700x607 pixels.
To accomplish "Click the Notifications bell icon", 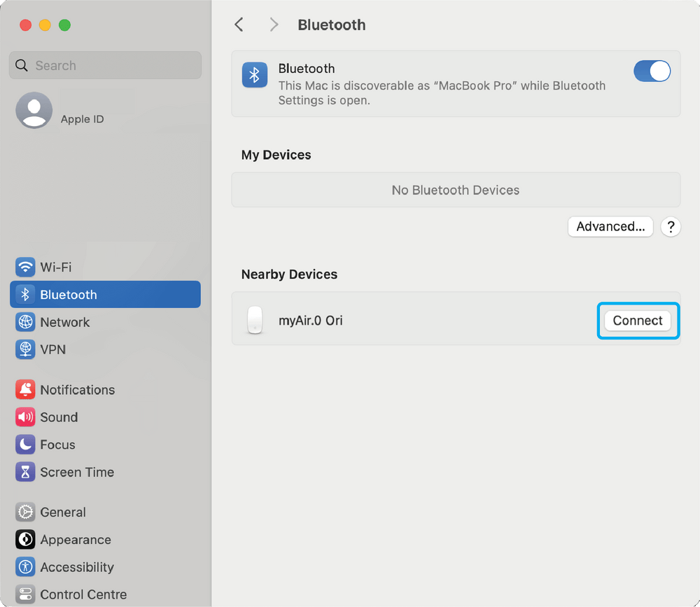I will [x=26, y=390].
